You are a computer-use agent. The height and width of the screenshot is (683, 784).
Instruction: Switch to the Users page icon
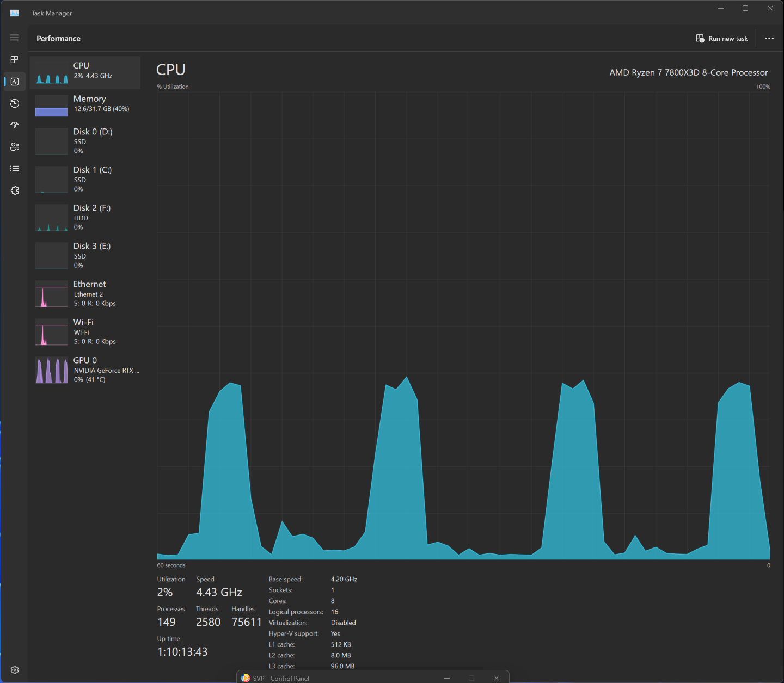(15, 147)
